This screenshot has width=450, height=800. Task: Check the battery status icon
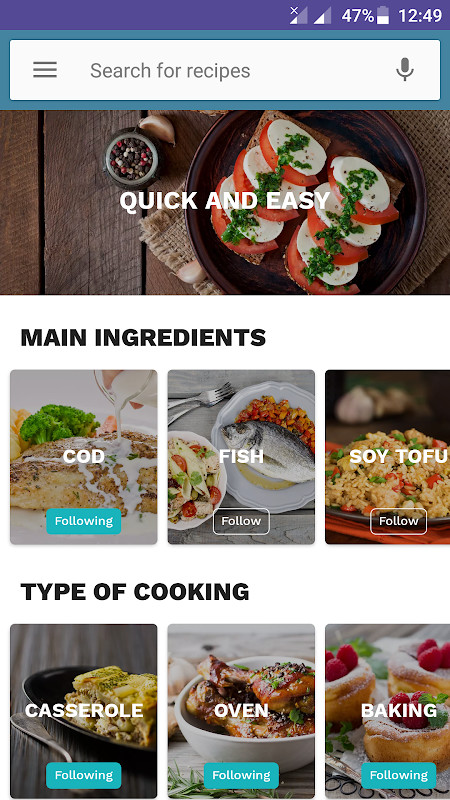point(383,15)
